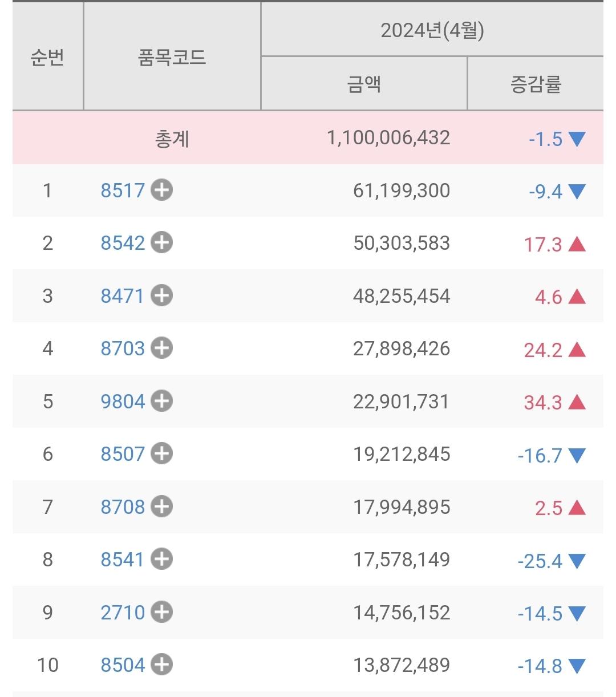Select the 증감률 column header

pyautogui.click(x=536, y=84)
